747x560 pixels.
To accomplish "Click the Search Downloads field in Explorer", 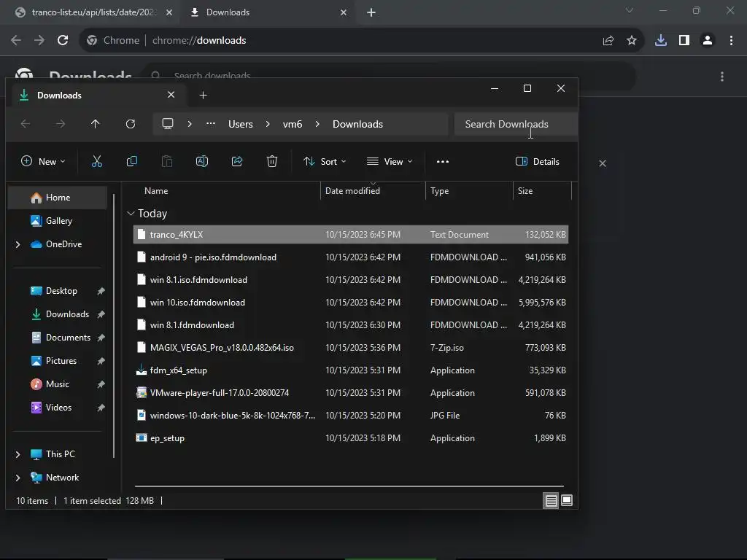I will pyautogui.click(x=516, y=124).
